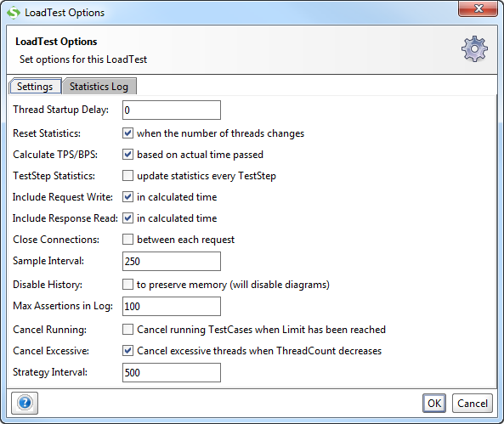Click 'Cancel Excessive:' label
504x424 pixels.
pos(51,351)
